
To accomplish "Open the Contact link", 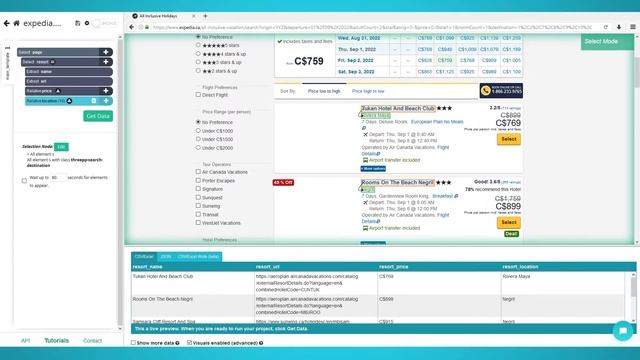I will tap(92, 340).
